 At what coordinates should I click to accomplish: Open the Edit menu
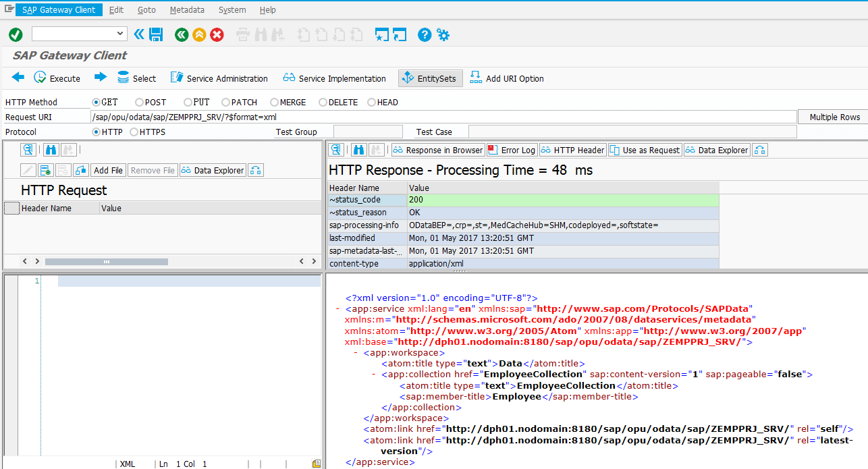point(116,10)
